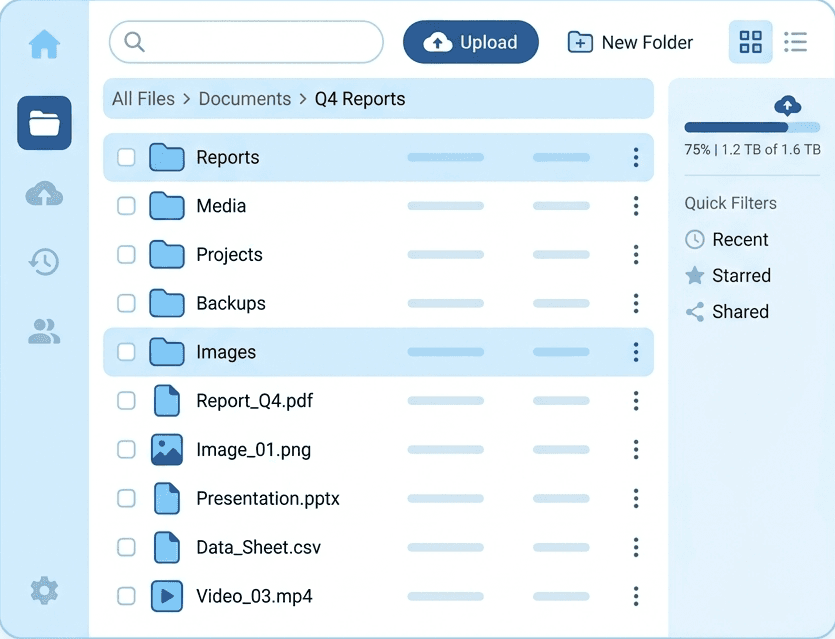Click the Data_Sheet.csv file icon

pyautogui.click(x=167, y=547)
